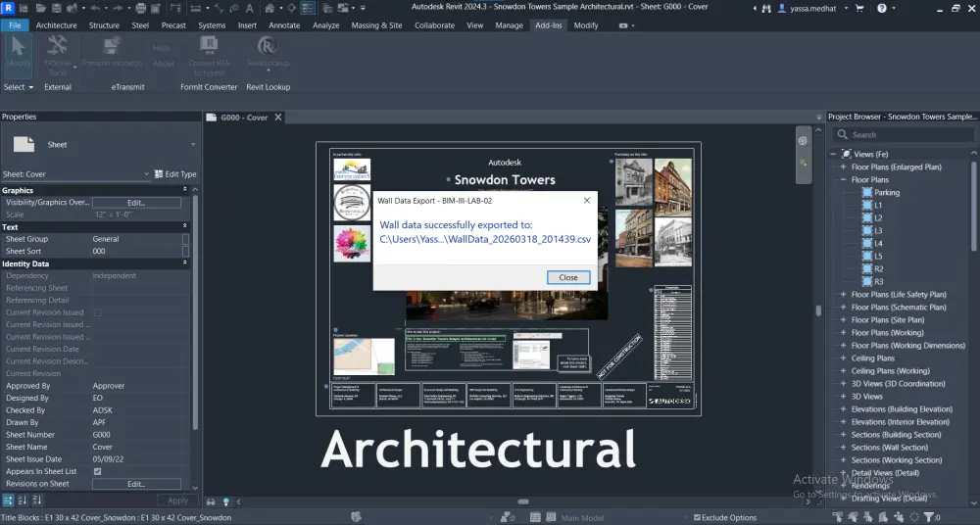Collapse the Views (Fe) root node
Image resolution: width=980 pixels, height=525 pixels.
[833, 154]
